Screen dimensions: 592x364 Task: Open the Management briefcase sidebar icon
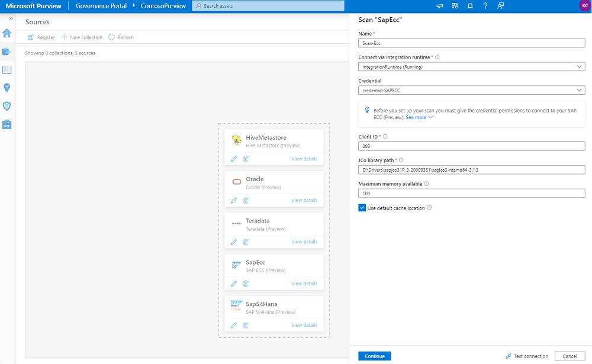[x=7, y=124]
